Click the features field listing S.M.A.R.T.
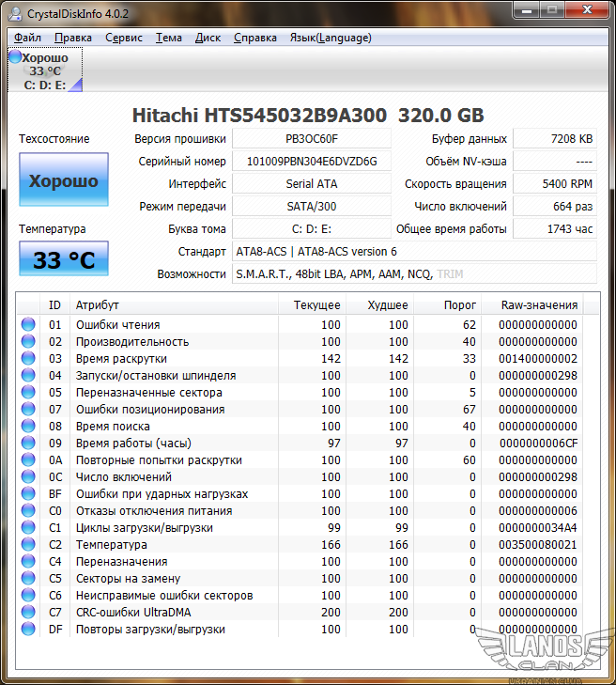616x685 pixels. [414, 274]
